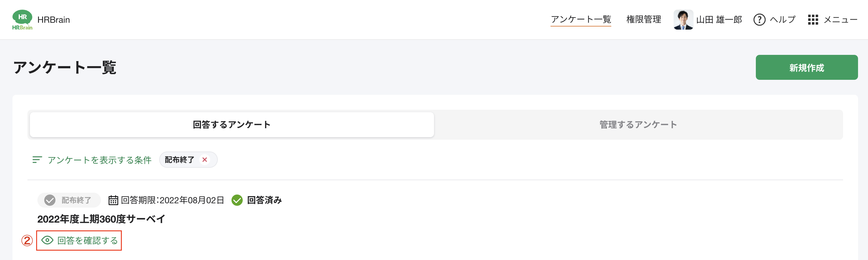Open the help question mark icon
Screen dimensions: 868x260
[759, 20]
